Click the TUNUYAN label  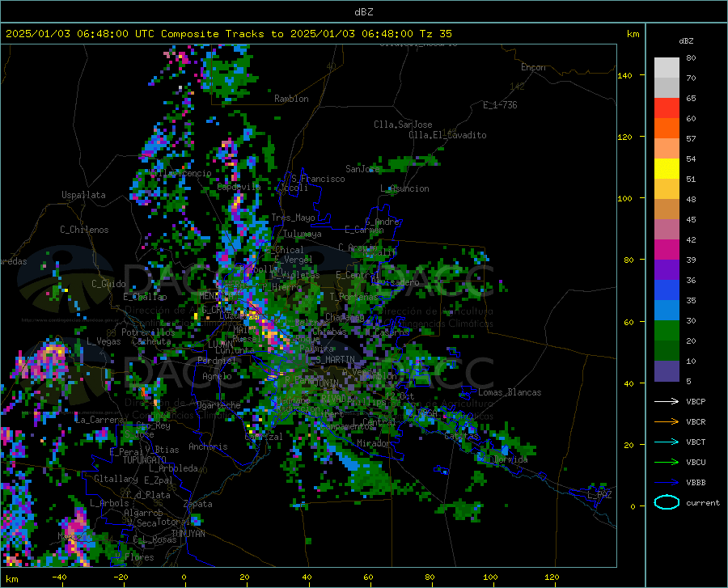coord(188,534)
